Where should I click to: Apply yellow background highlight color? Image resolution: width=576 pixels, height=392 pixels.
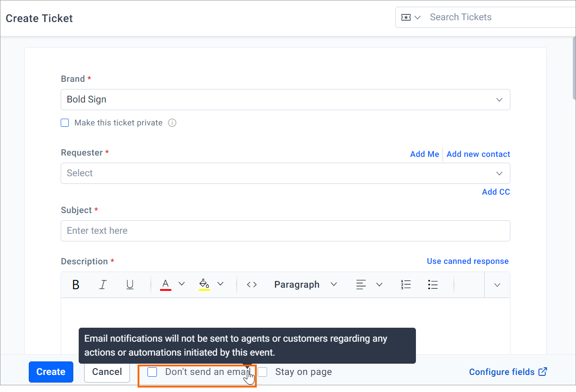click(204, 285)
